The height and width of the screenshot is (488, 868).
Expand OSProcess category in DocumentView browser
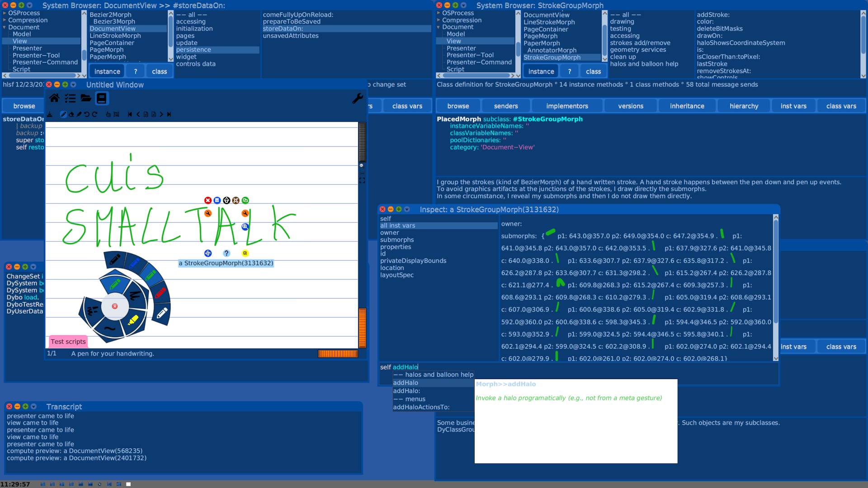tap(5, 13)
